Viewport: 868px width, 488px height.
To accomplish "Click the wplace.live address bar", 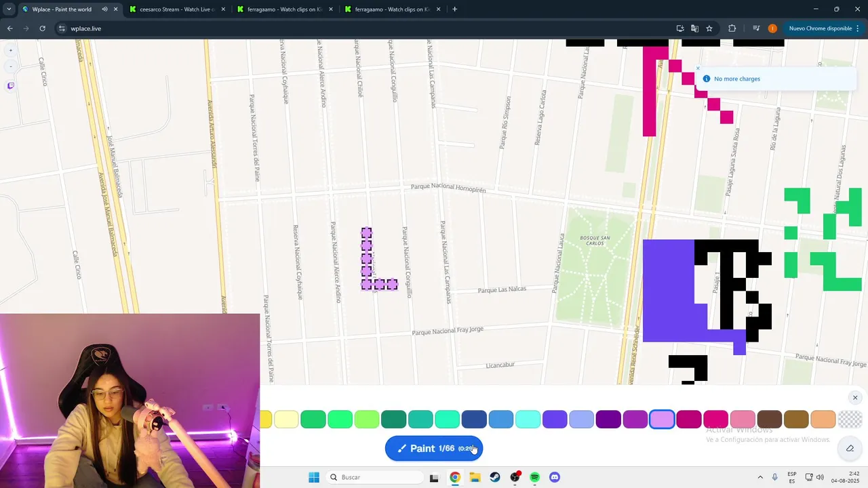I will pyautogui.click(x=366, y=28).
